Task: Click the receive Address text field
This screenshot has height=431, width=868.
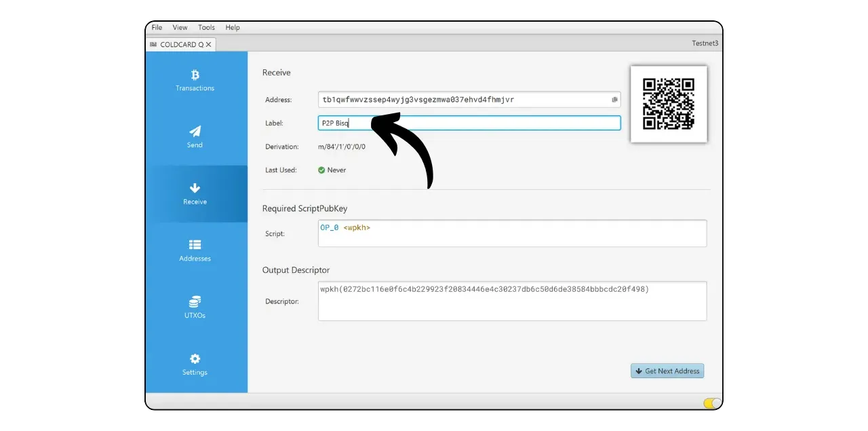Action: pyautogui.click(x=461, y=100)
